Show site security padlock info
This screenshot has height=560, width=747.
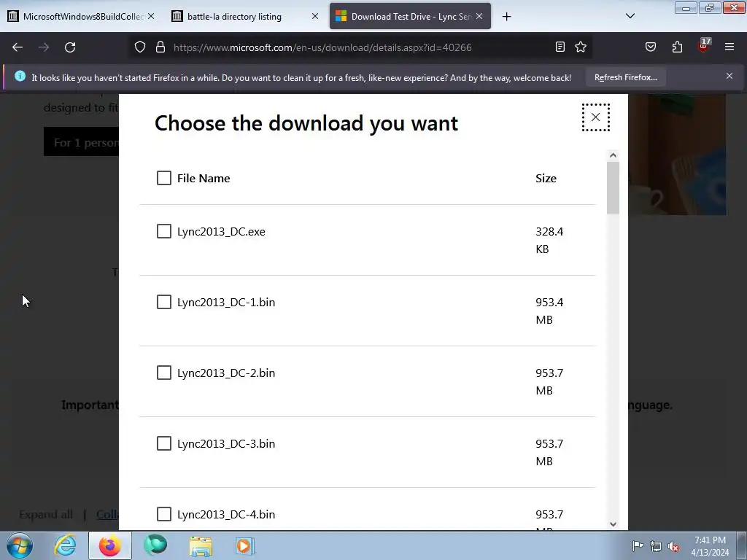pyautogui.click(x=160, y=47)
